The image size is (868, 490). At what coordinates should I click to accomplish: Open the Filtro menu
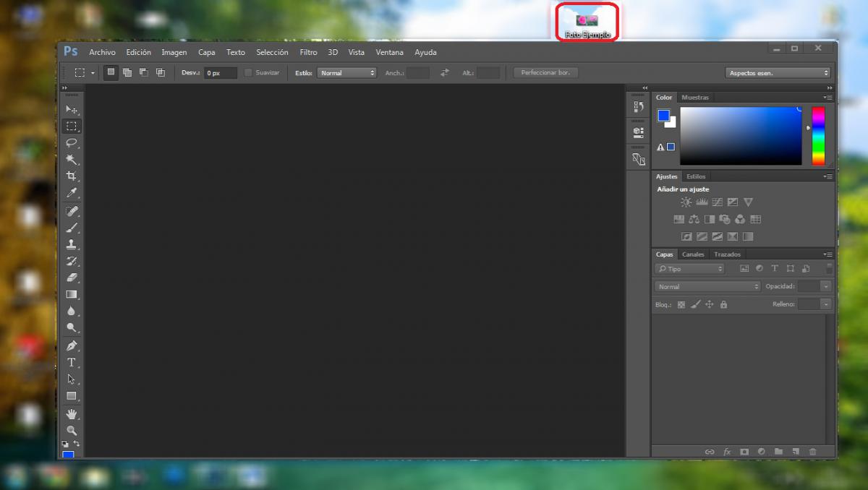(309, 52)
